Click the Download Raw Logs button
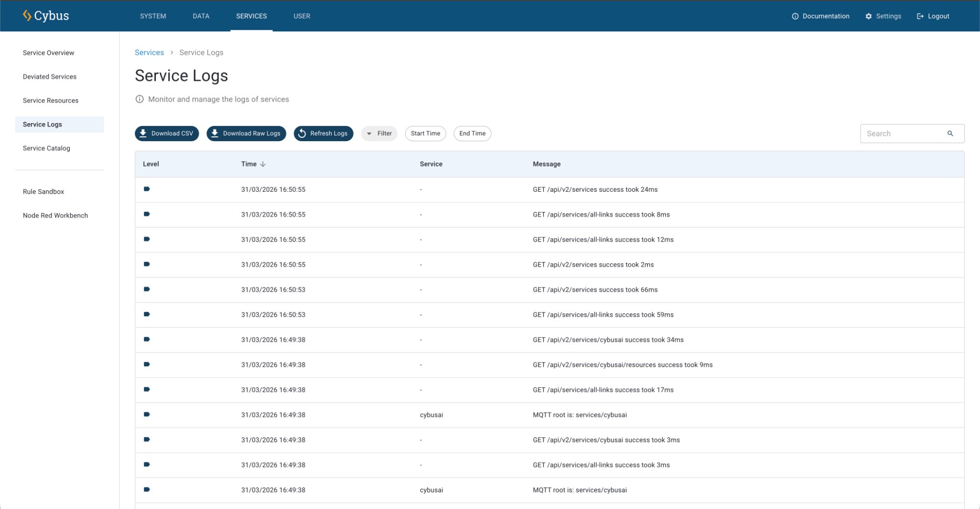 pyautogui.click(x=246, y=133)
